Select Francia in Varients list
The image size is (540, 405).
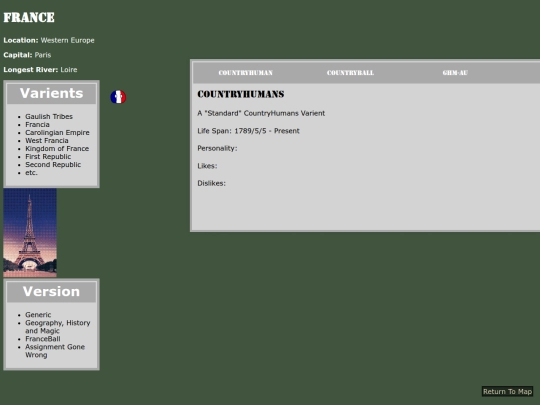pyautogui.click(x=37, y=124)
